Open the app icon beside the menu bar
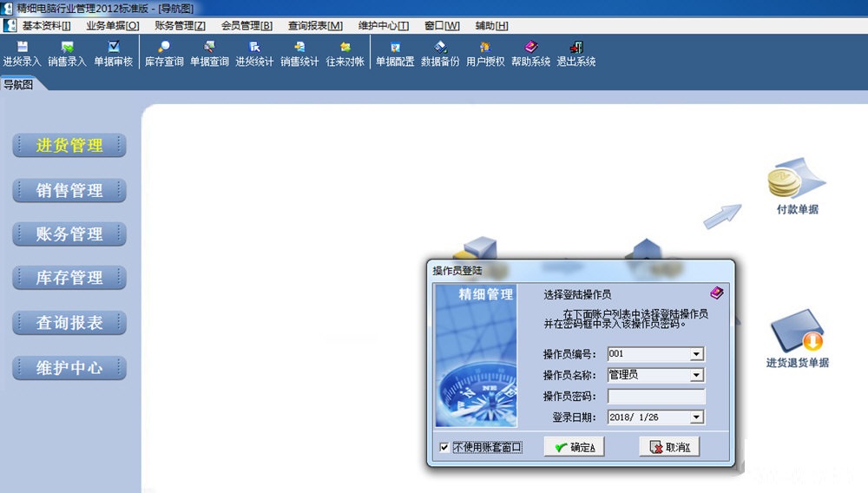This screenshot has width=868, height=493. 10,25
